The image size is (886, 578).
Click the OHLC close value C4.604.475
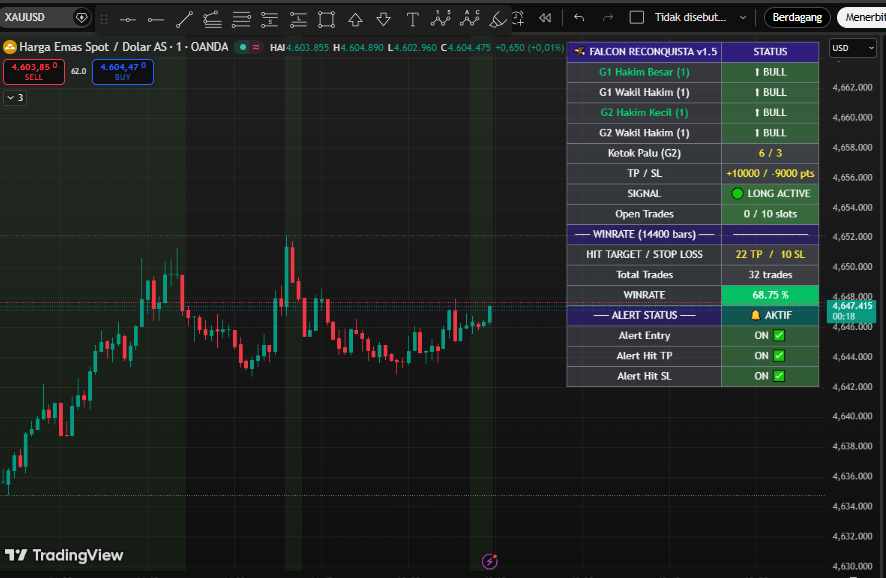466,48
